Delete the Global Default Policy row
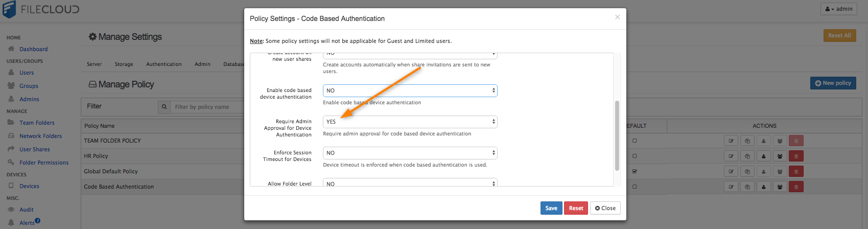The width and height of the screenshot is (868, 229). (x=796, y=172)
